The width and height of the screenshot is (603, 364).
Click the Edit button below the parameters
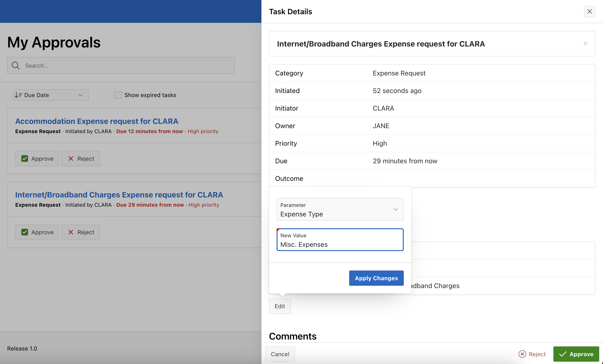coord(280,306)
